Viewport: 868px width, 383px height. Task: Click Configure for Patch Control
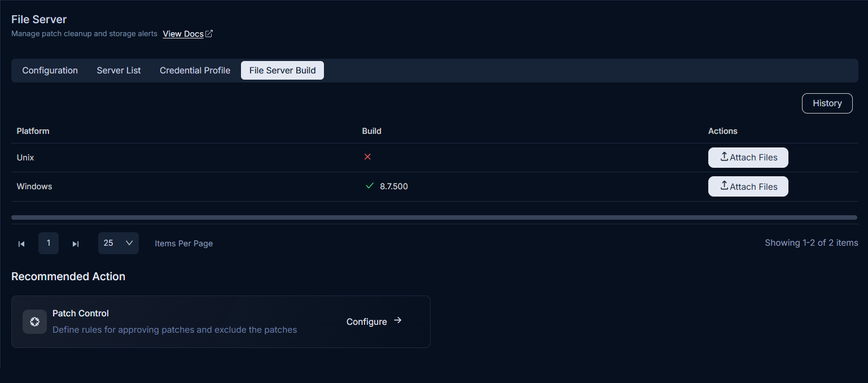[367, 321]
